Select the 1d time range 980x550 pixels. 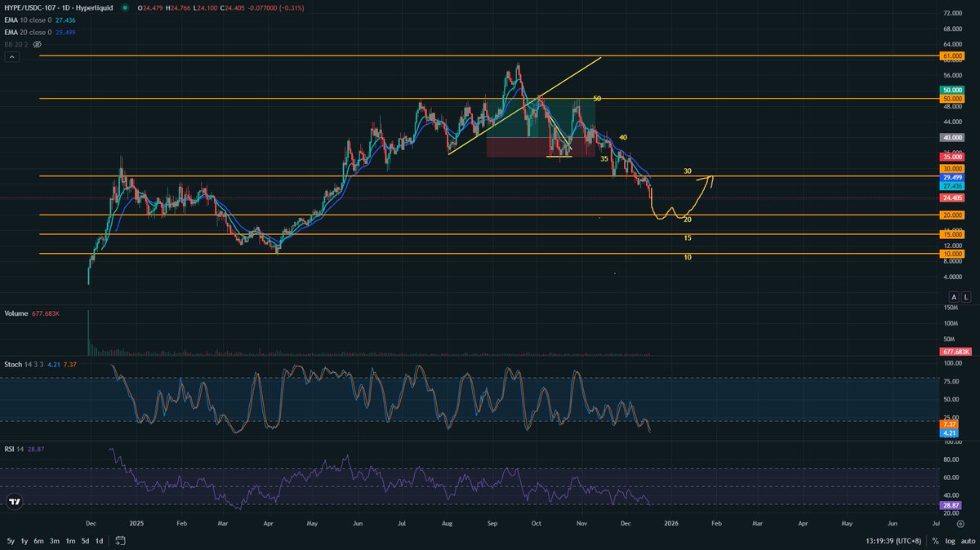99,541
